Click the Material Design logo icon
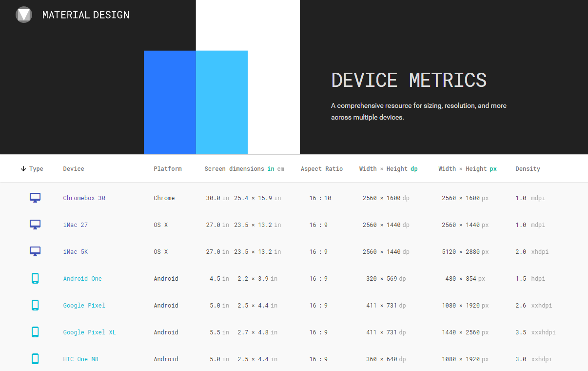The height and width of the screenshot is (371, 588). [x=24, y=15]
